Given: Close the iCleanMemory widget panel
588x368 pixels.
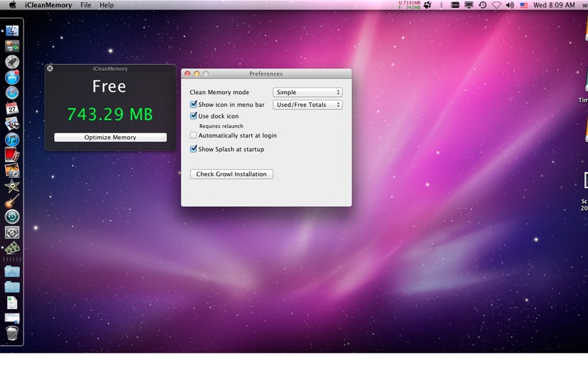Looking at the screenshot, I should tap(50, 68).
